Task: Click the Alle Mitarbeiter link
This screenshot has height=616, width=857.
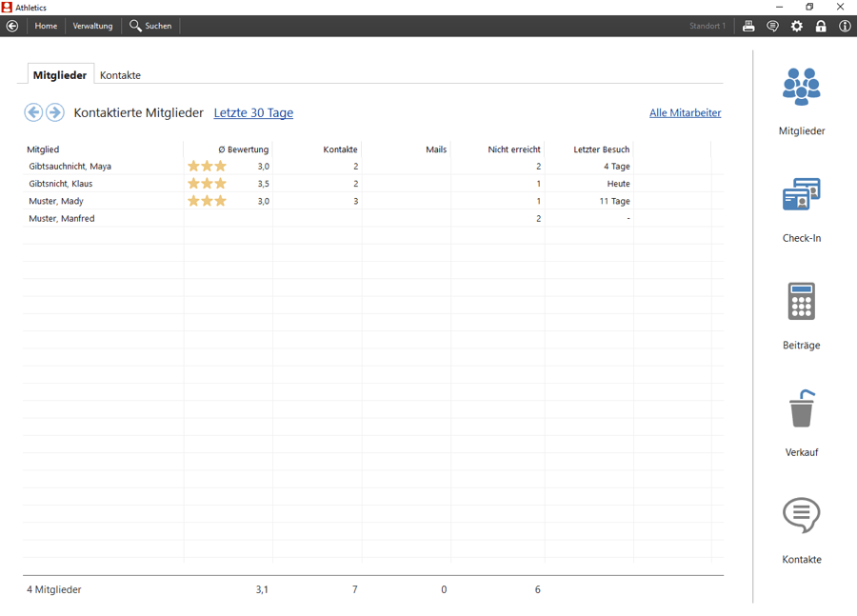Action: point(686,112)
